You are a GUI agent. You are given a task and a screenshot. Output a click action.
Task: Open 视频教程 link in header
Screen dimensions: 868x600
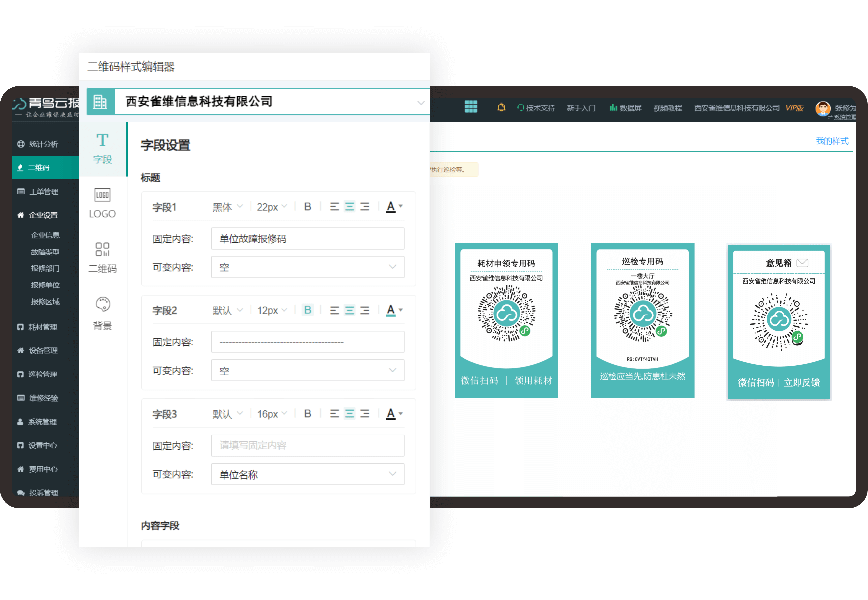pyautogui.click(x=668, y=108)
